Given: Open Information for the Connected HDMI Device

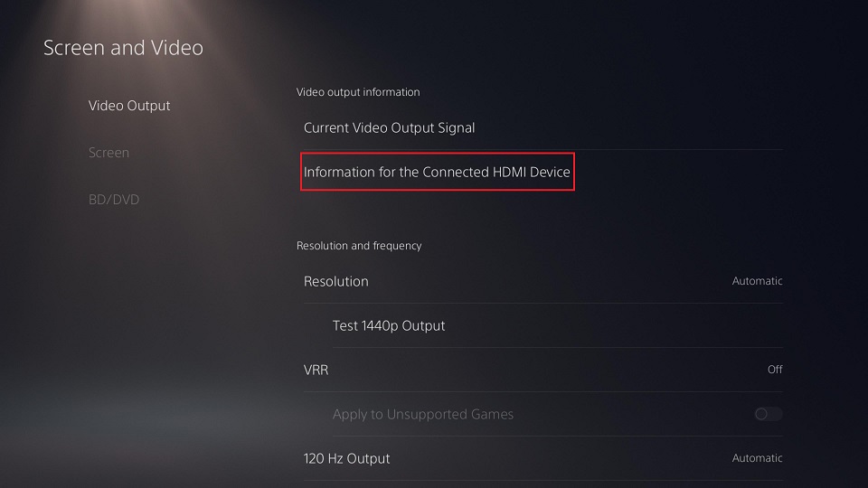Looking at the screenshot, I should click(x=437, y=172).
